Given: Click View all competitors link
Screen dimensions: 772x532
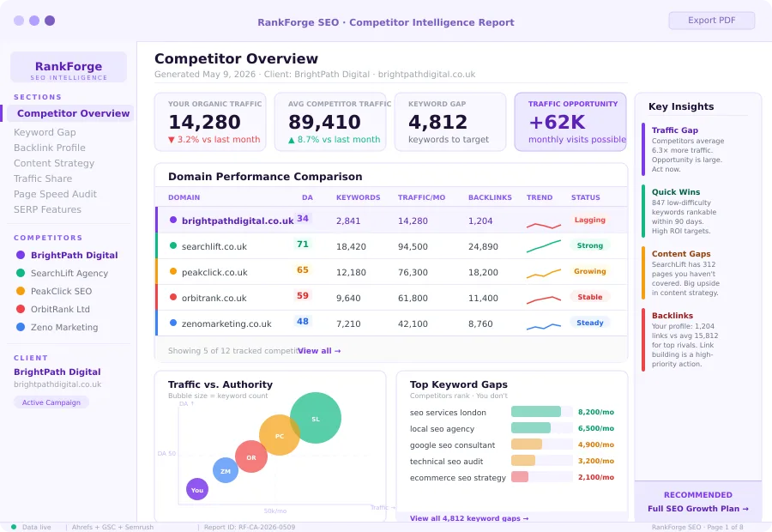Looking at the screenshot, I should tap(319, 351).
